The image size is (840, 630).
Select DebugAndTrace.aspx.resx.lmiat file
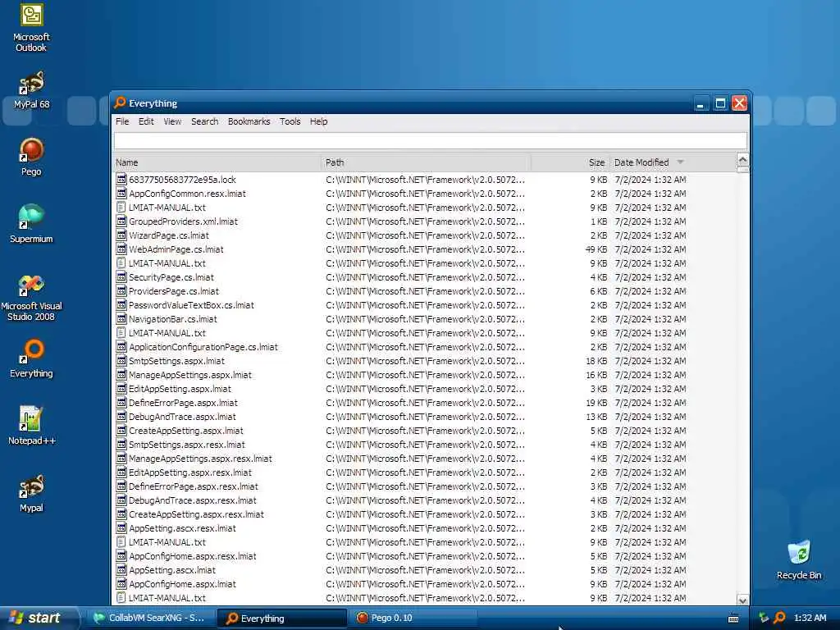(x=192, y=500)
